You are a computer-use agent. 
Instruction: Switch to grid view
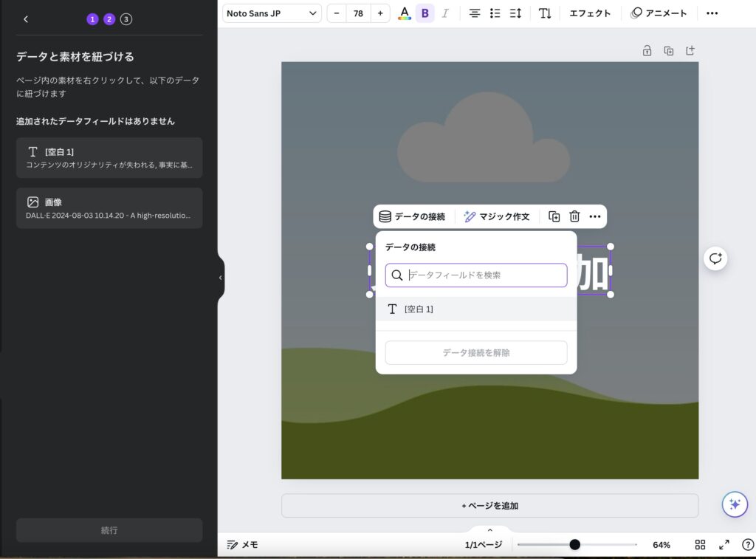pyautogui.click(x=700, y=545)
